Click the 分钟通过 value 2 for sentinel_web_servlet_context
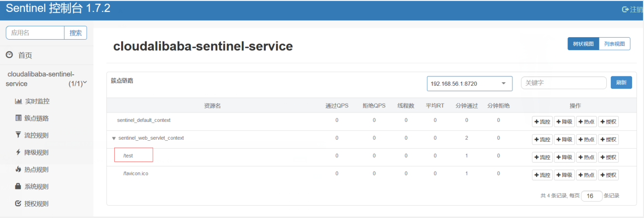Screen dimensions: 644x218 tap(467, 138)
